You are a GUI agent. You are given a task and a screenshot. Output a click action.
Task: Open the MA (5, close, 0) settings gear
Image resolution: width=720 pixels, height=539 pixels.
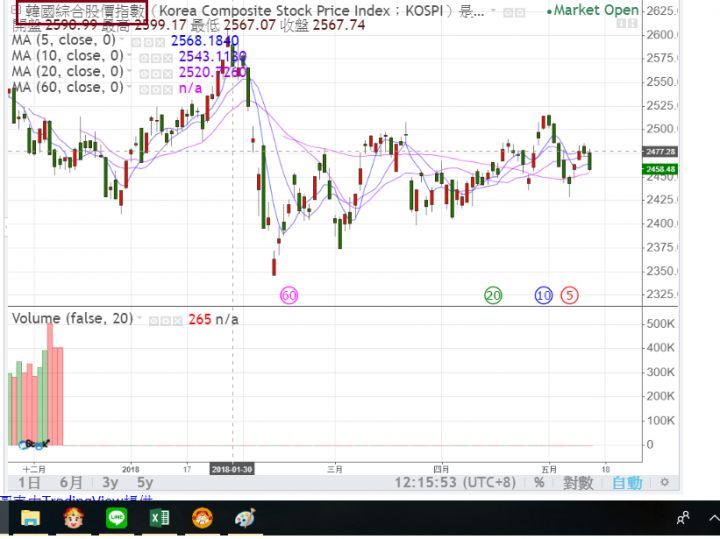tap(148, 43)
